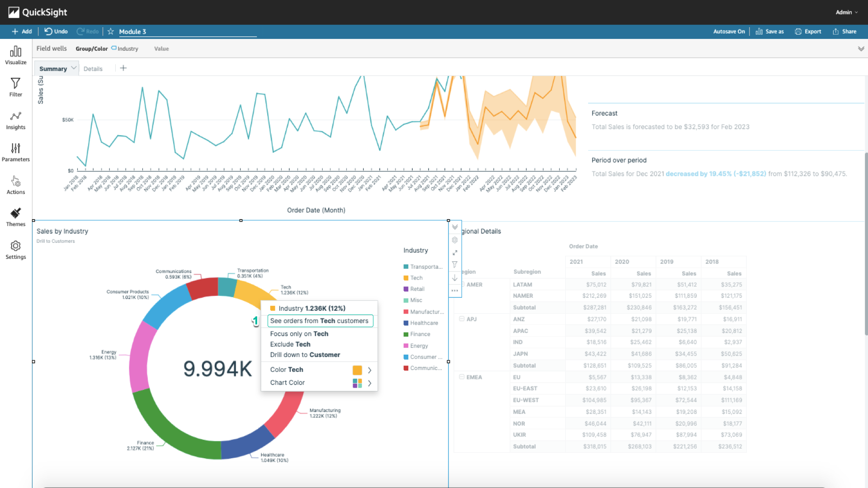Click Export in the toolbar
Image resolution: width=868 pixels, height=488 pixels.
coord(808,32)
